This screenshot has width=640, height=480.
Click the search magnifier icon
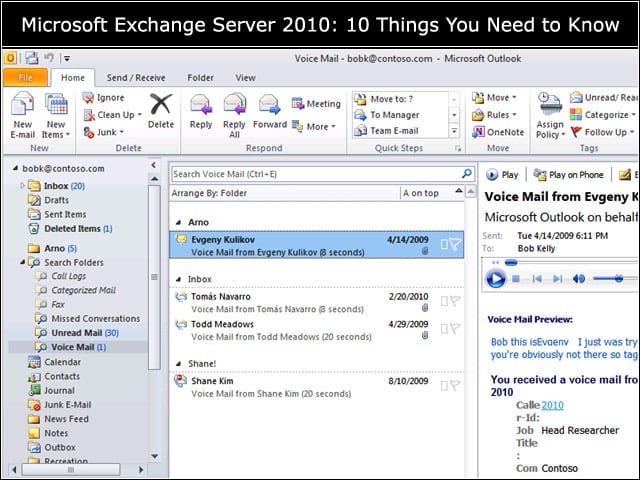(467, 174)
